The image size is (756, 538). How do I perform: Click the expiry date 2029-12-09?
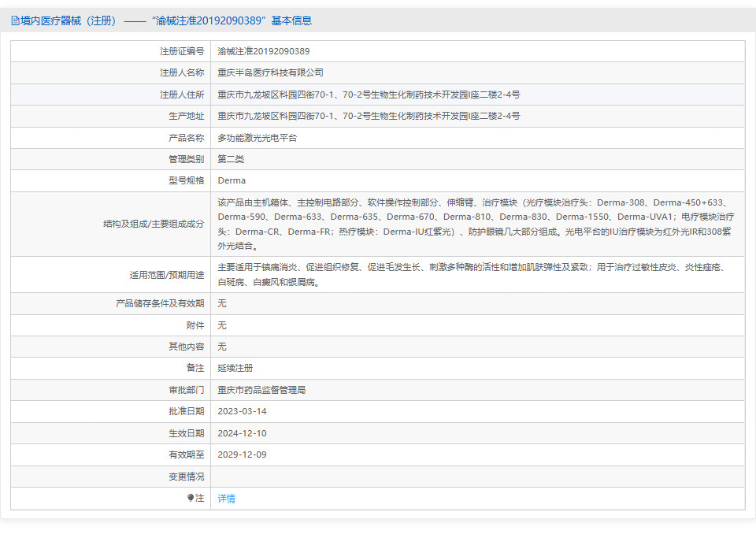242,455
